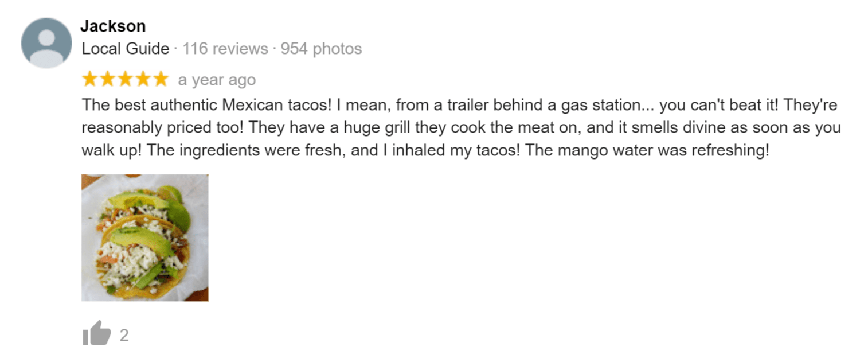Click the thumbs-up like icon
The height and width of the screenshot is (354, 868).
[96, 333]
